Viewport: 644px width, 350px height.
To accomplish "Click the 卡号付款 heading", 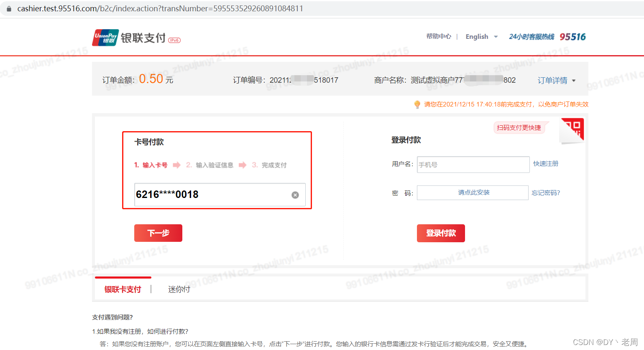I will point(149,142).
